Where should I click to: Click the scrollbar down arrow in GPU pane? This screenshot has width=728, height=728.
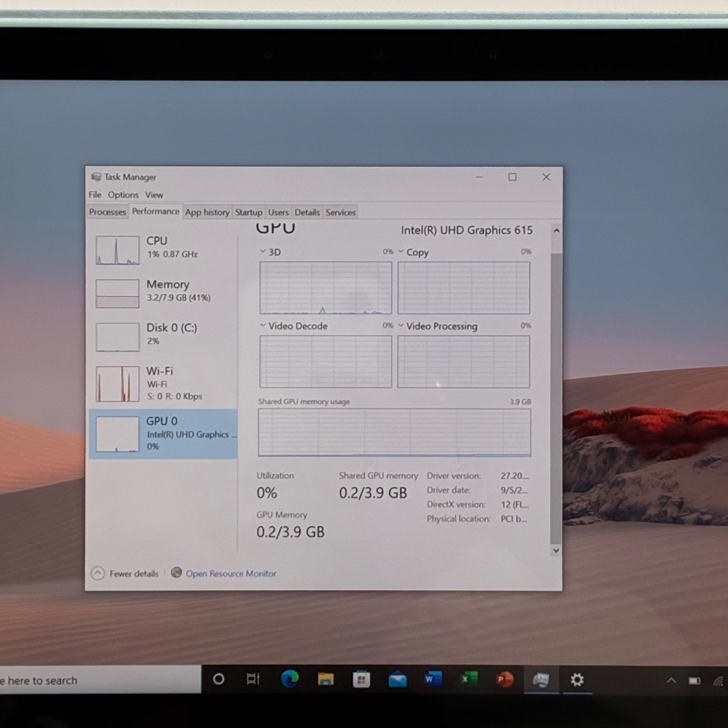pyautogui.click(x=556, y=550)
